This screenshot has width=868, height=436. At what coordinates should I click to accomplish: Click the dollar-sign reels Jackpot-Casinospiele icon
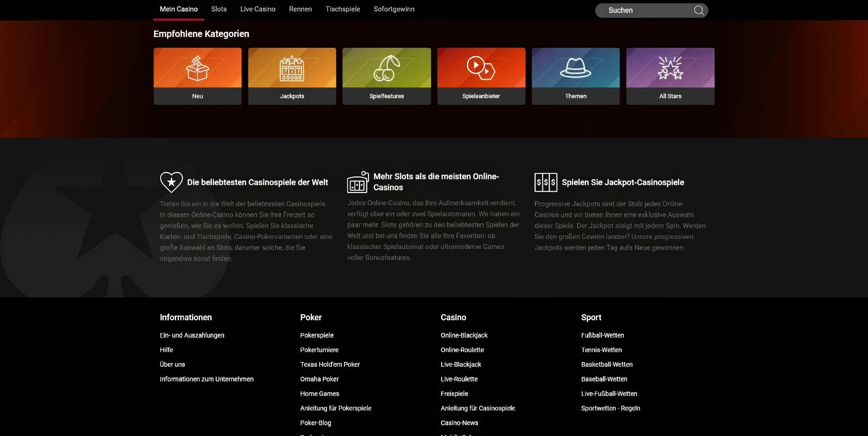click(x=546, y=182)
